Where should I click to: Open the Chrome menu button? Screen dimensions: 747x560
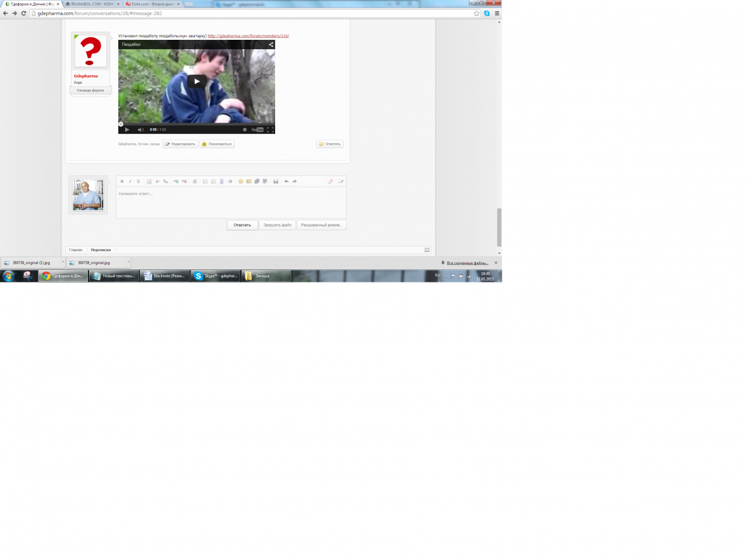coord(496,13)
